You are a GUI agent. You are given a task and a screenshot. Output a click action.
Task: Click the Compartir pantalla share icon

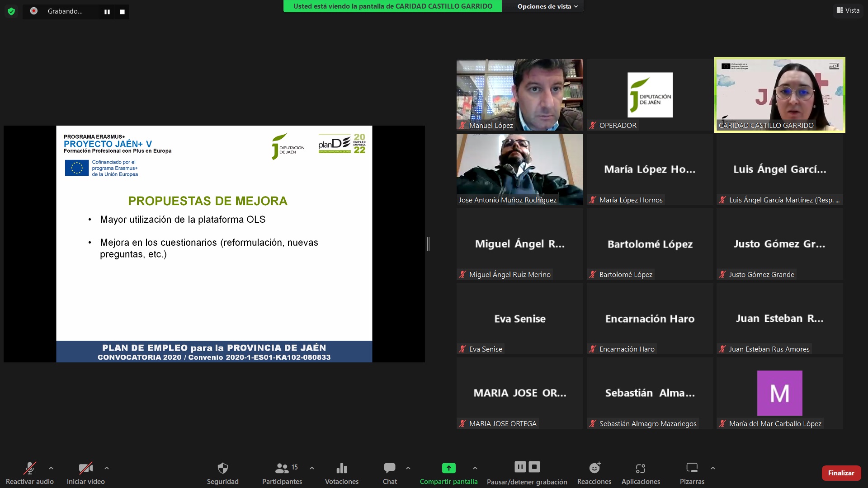(448, 468)
